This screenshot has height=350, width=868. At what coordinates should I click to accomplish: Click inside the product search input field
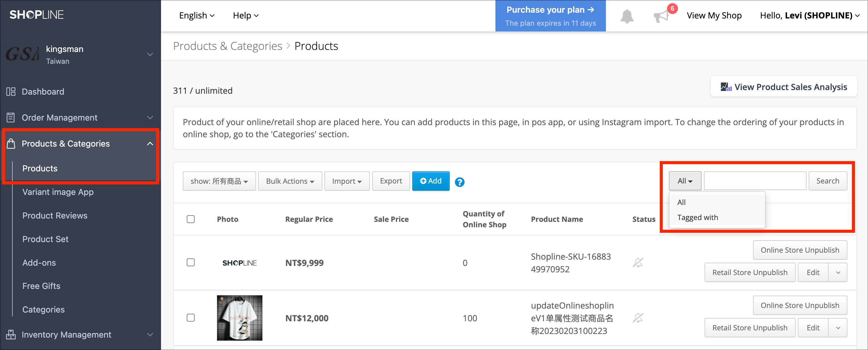(755, 181)
